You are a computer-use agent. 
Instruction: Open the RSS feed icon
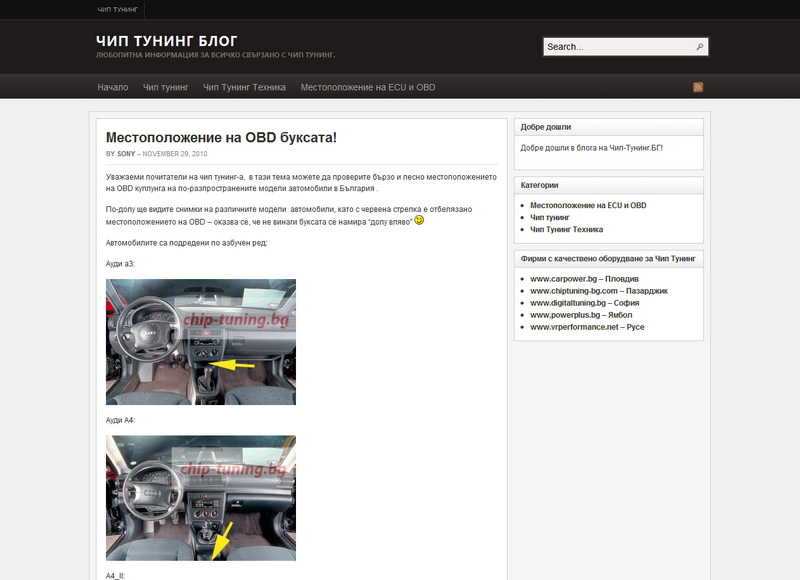[698, 87]
